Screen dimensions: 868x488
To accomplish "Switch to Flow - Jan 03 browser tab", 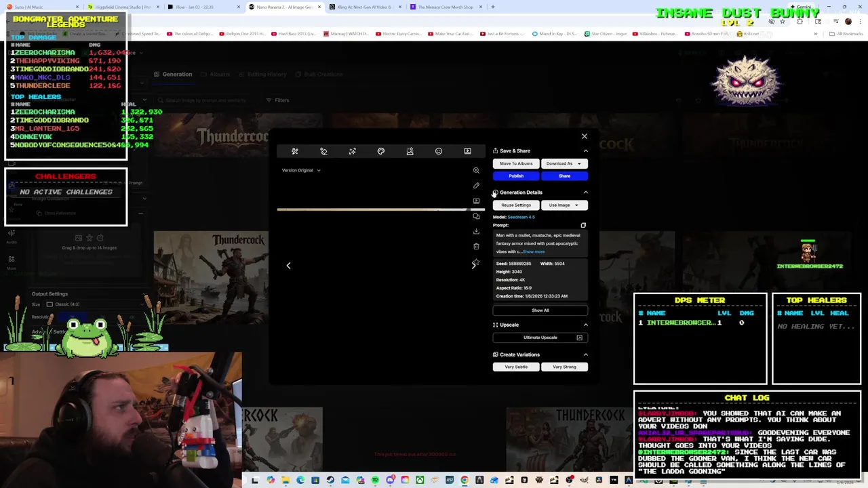I will [203, 7].
